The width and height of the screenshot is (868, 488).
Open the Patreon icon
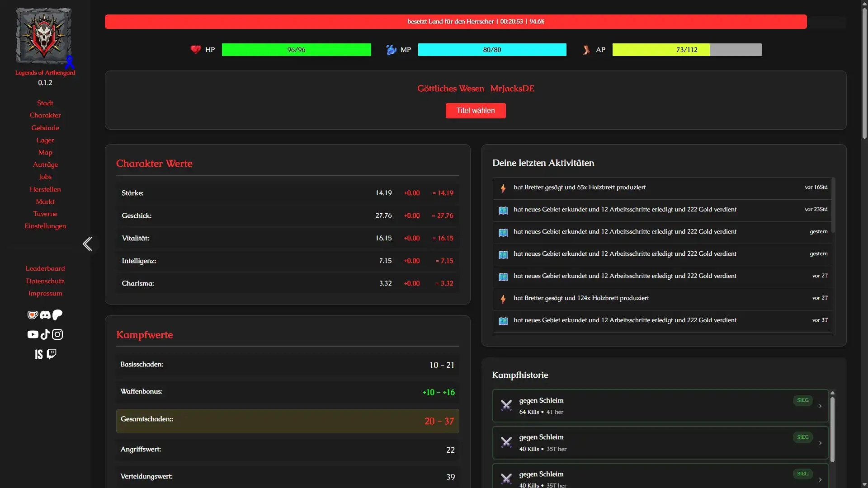57,315
